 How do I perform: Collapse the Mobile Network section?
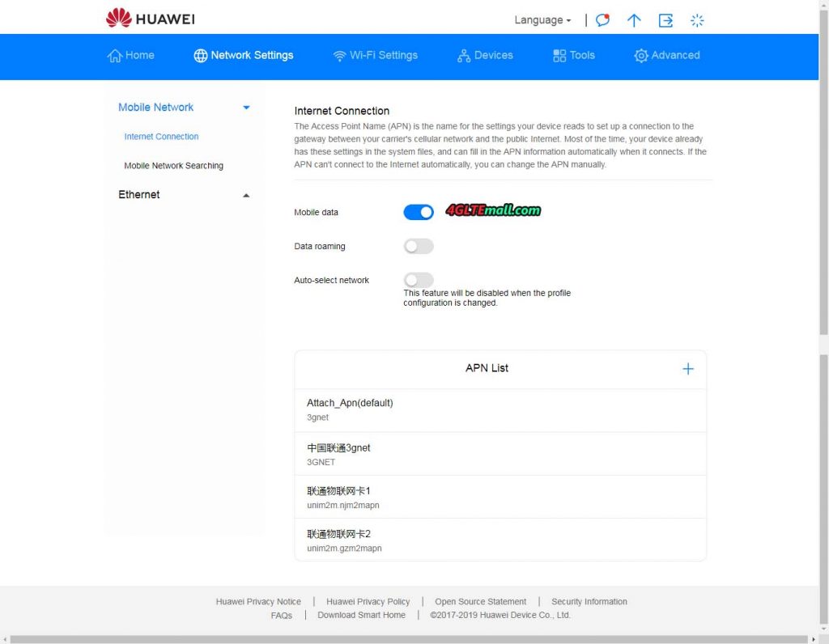[x=245, y=107]
